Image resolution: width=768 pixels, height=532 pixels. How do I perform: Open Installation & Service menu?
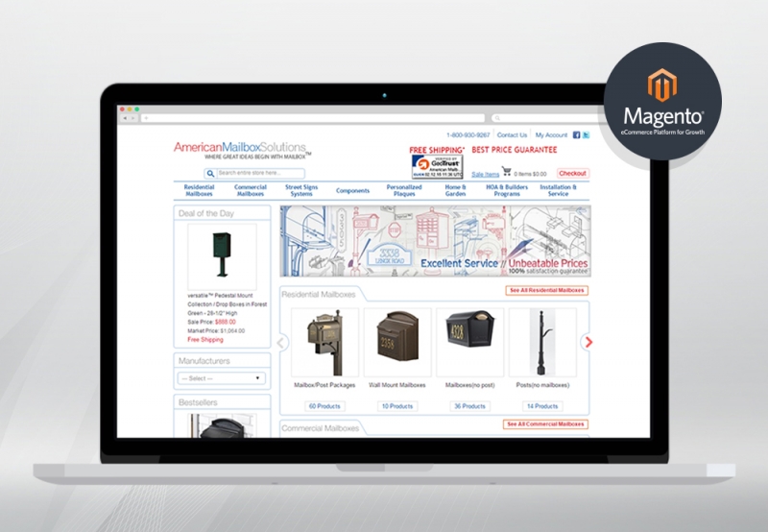click(559, 190)
